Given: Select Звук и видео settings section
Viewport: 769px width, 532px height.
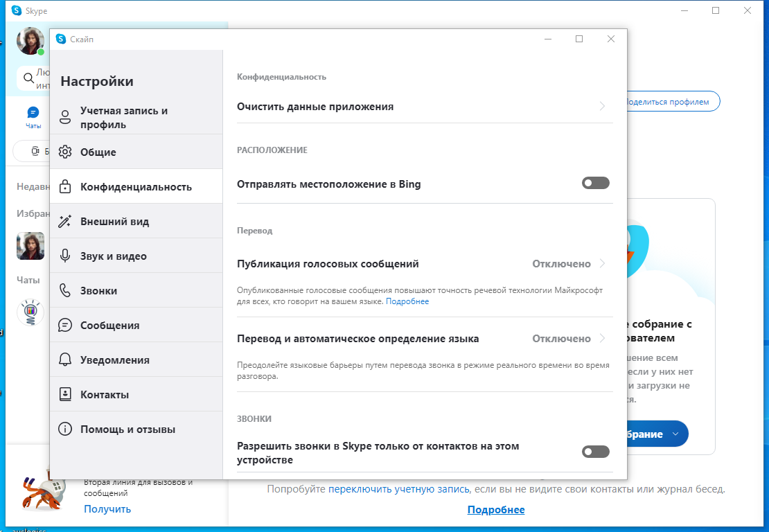Looking at the screenshot, I should tap(136, 256).
